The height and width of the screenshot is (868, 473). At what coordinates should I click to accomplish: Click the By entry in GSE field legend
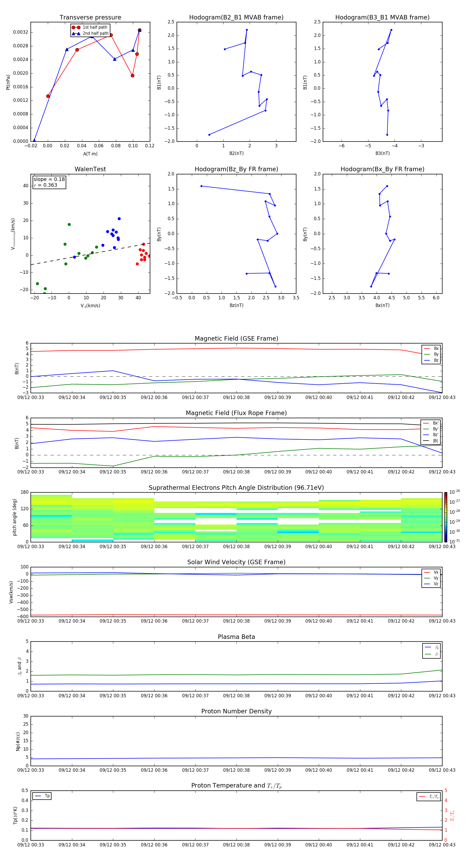[431, 354]
